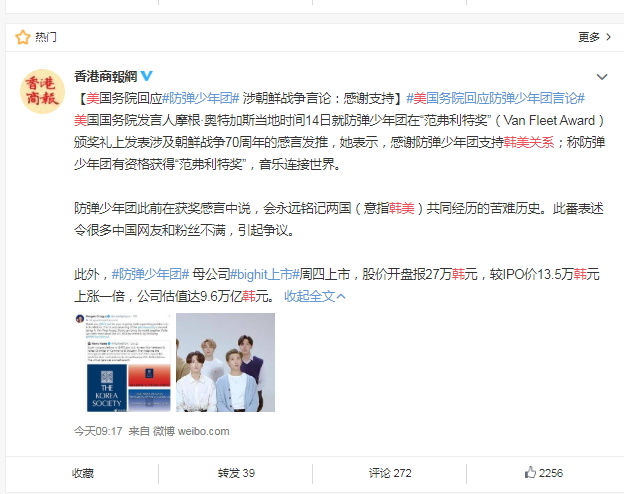Expand the post options dropdown arrow
Viewport: 624px width, 494px height.
602,77
